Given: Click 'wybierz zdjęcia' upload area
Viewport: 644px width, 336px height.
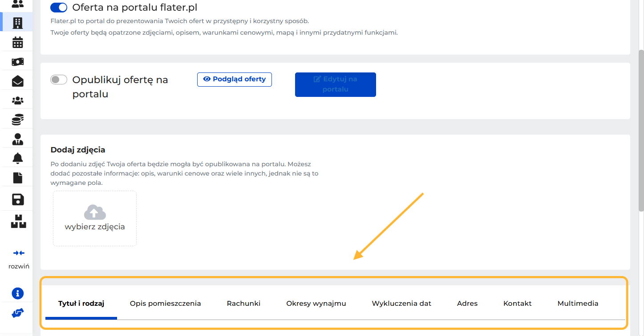Looking at the screenshot, I should click(95, 219).
